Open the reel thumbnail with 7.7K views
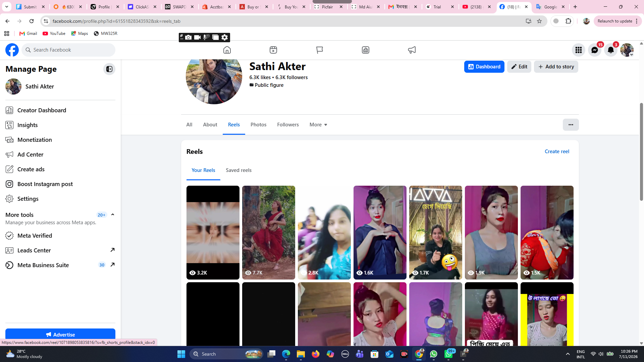Image resolution: width=644 pixels, height=362 pixels. pos(269,233)
